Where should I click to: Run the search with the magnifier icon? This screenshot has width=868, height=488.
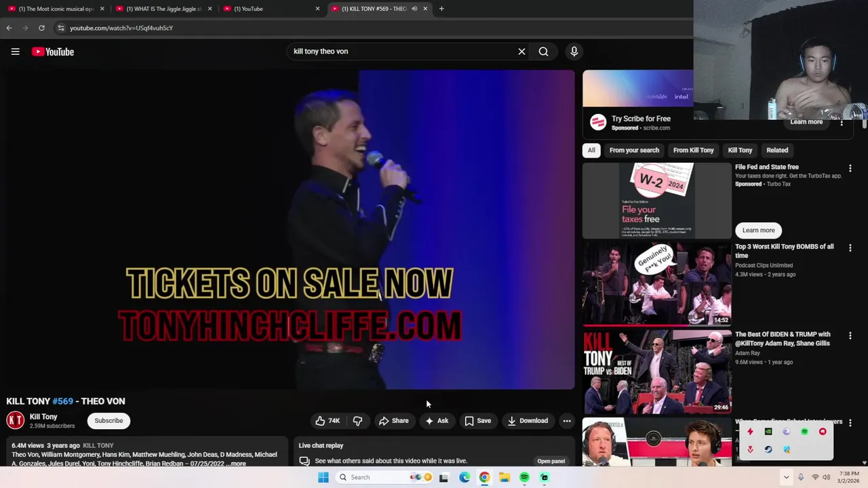(x=543, y=52)
